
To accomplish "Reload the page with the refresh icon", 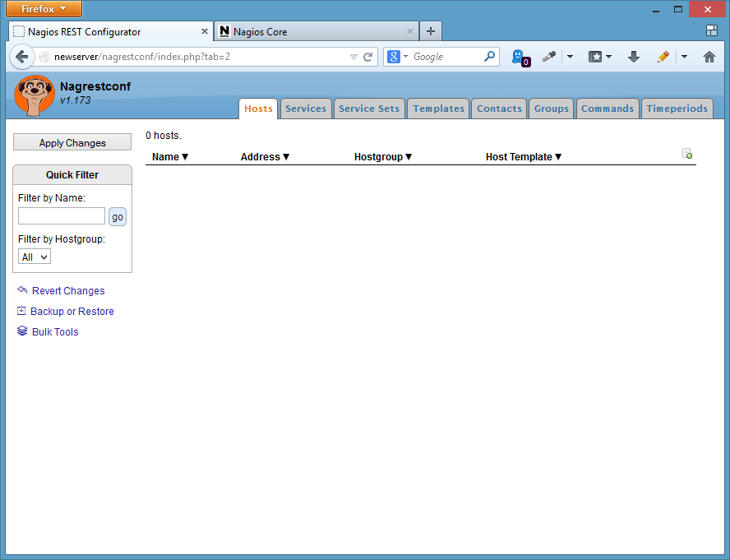I will click(367, 57).
